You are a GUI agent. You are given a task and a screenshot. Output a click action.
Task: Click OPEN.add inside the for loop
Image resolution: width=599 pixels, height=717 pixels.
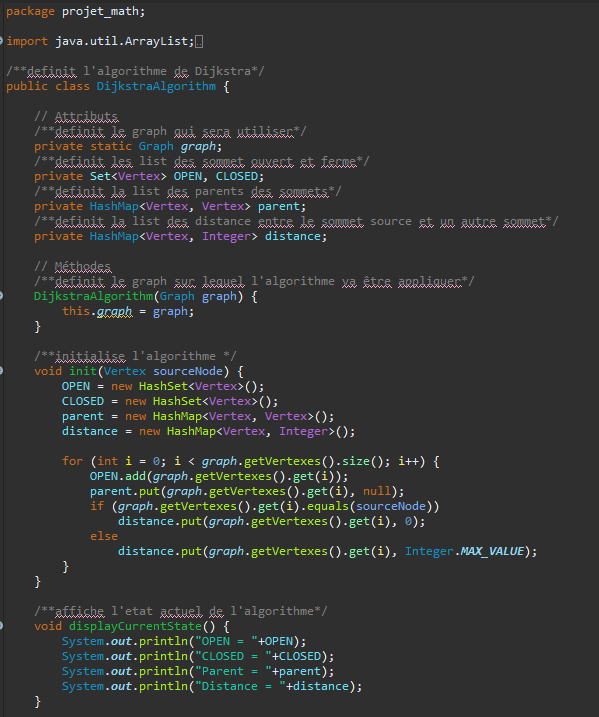coord(118,476)
